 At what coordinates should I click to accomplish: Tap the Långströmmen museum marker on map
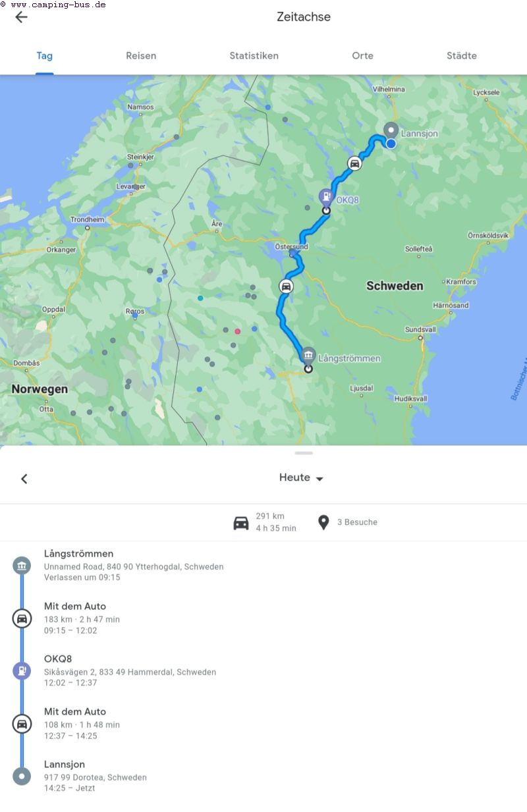[308, 356]
